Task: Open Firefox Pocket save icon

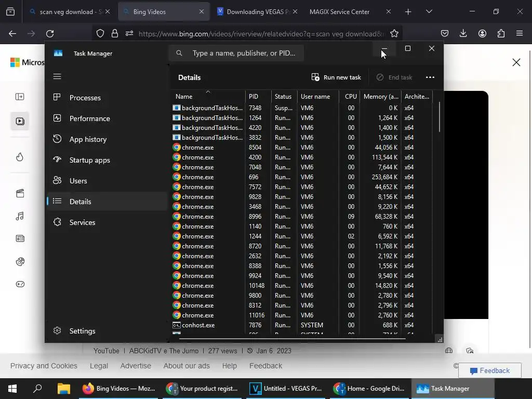Action: click(x=445, y=33)
